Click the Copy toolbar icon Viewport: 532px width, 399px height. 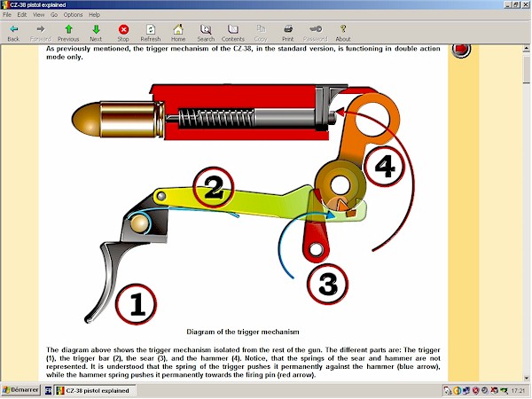tap(261, 33)
